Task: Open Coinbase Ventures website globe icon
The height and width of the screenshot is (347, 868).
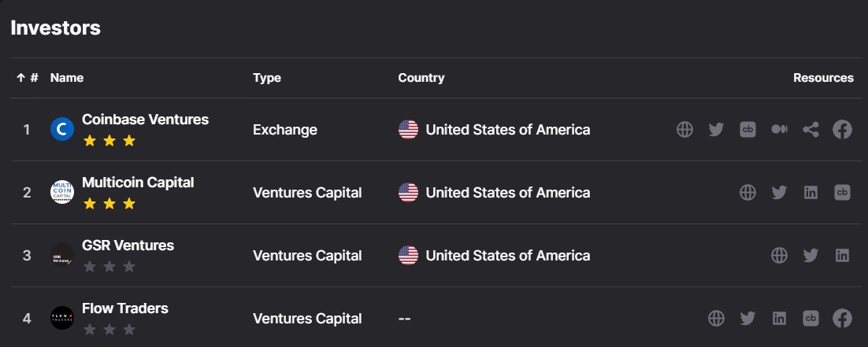Action: [684, 130]
